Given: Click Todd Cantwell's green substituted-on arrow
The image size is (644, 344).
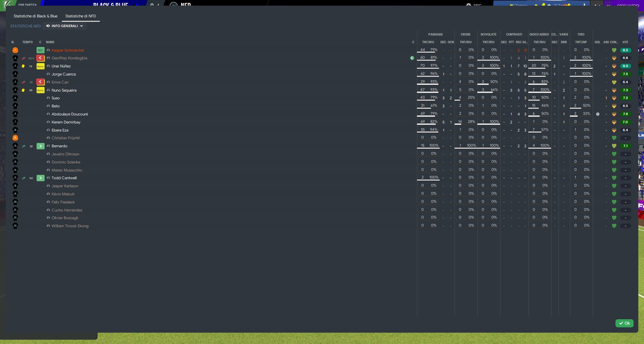Looking at the screenshot, I should (40, 178).
